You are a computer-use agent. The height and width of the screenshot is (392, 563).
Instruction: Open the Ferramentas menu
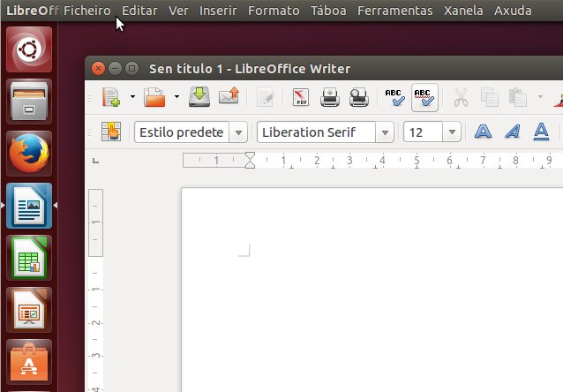395,11
